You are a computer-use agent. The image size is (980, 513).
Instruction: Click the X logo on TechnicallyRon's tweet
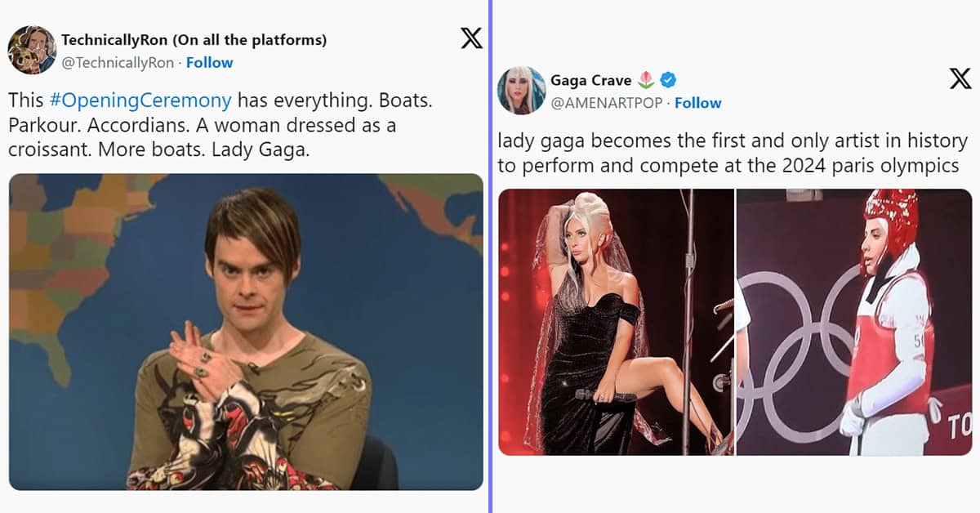point(471,38)
